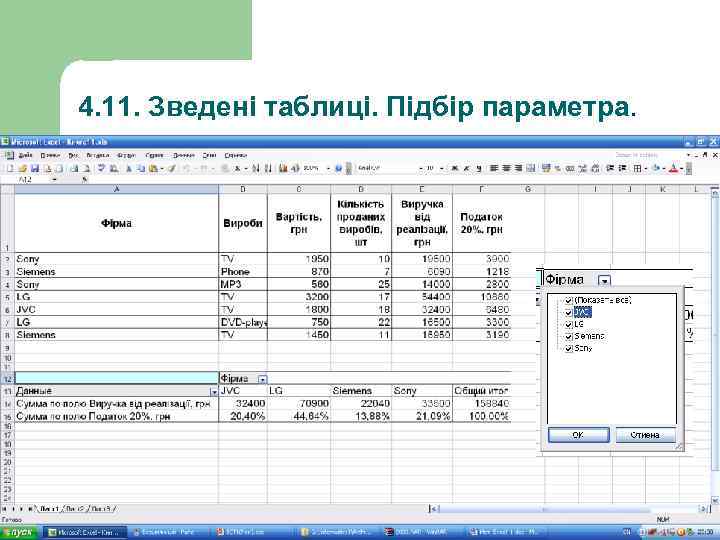The height and width of the screenshot is (540, 720).
Task: Toggle Bold formatting icon
Action: (455, 169)
